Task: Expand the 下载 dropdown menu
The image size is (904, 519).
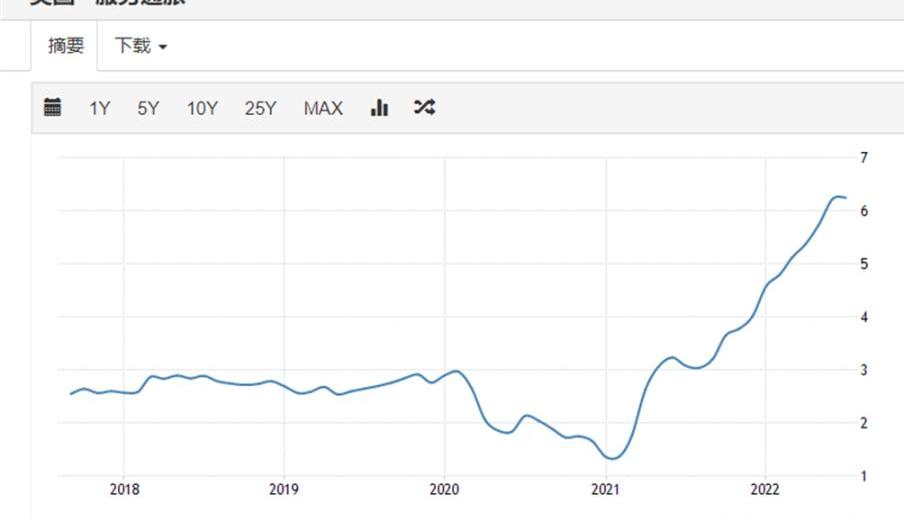Action: pos(140,46)
